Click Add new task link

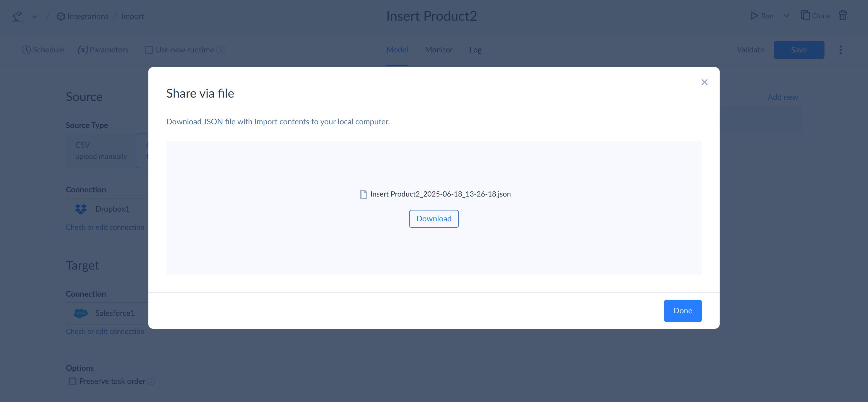782,97
